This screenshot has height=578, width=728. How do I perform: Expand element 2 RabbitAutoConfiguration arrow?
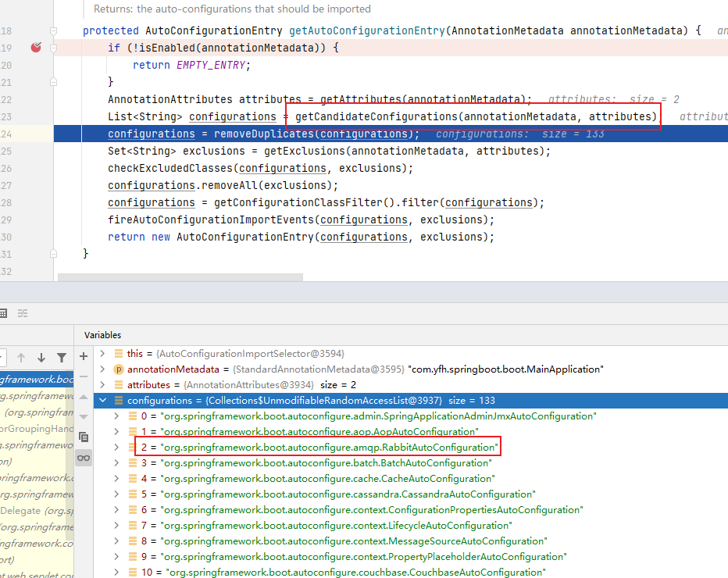click(116, 447)
